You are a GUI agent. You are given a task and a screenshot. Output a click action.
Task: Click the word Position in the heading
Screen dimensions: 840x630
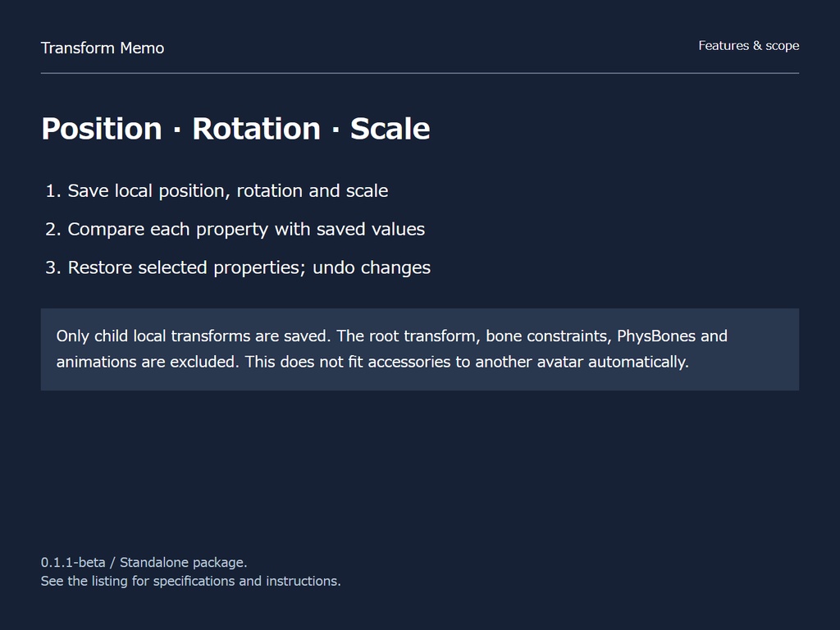tap(102, 129)
